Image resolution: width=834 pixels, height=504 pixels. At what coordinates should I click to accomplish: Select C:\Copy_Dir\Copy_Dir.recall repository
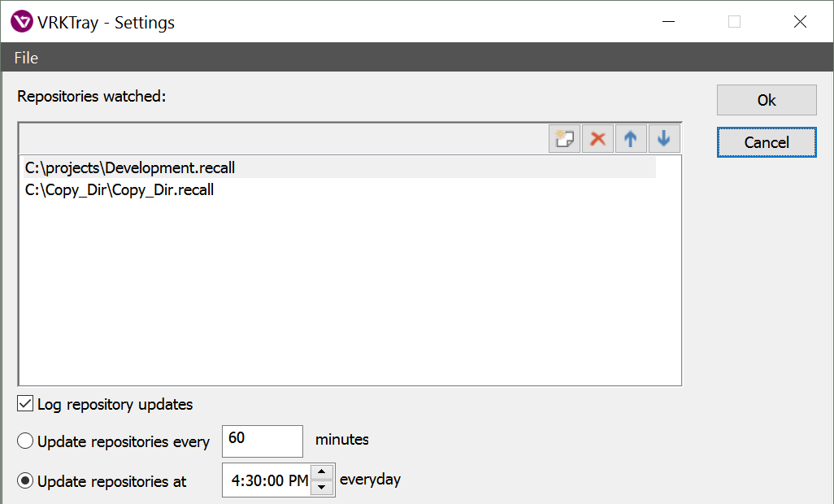click(x=340, y=189)
